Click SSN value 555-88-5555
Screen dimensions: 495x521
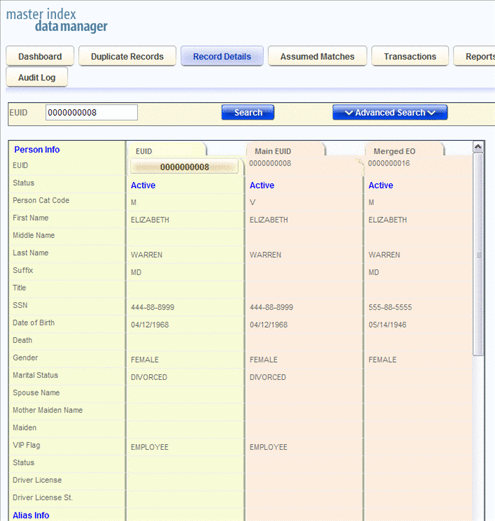pyautogui.click(x=390, y=307)
